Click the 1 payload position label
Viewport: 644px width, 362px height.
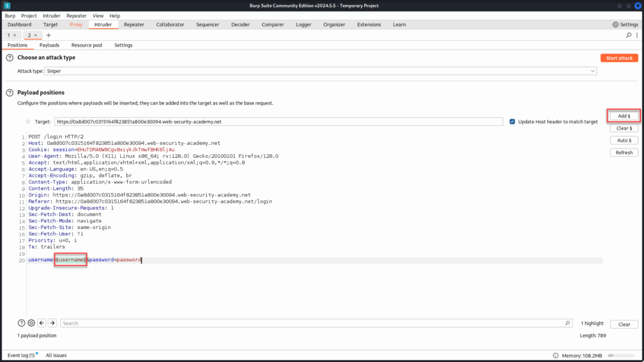pyautogui.click(x=37, y=336)
